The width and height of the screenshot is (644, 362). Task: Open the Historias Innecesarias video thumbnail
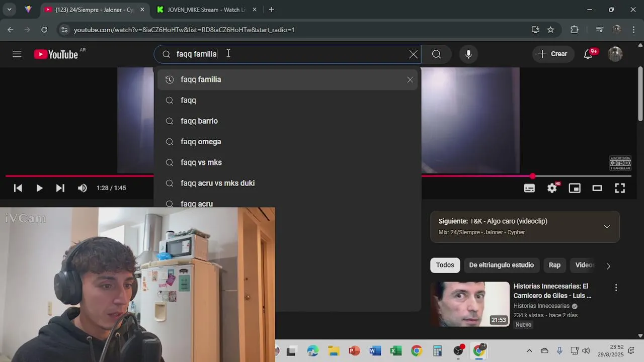tap(469, 304)
